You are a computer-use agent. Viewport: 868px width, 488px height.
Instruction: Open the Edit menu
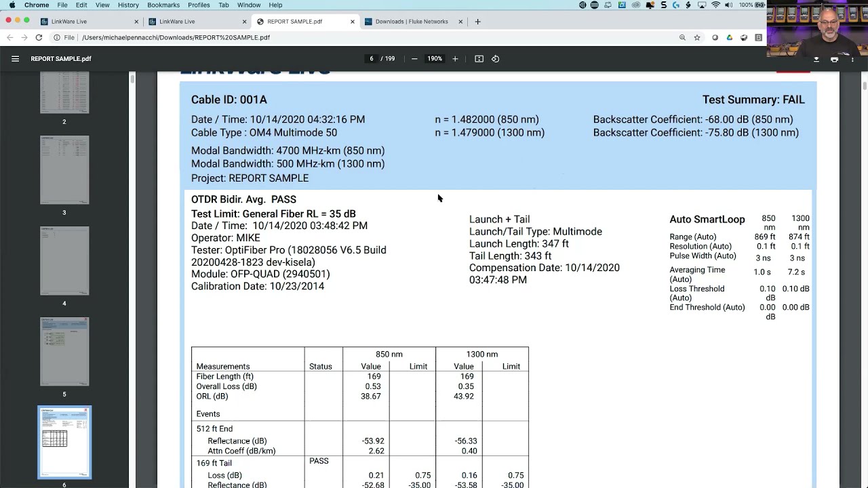(x=81, y=5)
